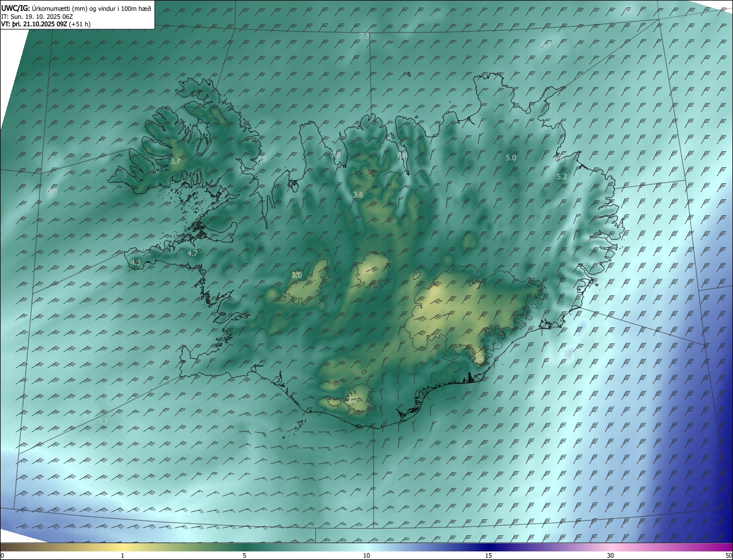This screenshot has width=733, height=560.
Task: Click the 7.7 value over the southwest ocean
Action: pos(103,422)
